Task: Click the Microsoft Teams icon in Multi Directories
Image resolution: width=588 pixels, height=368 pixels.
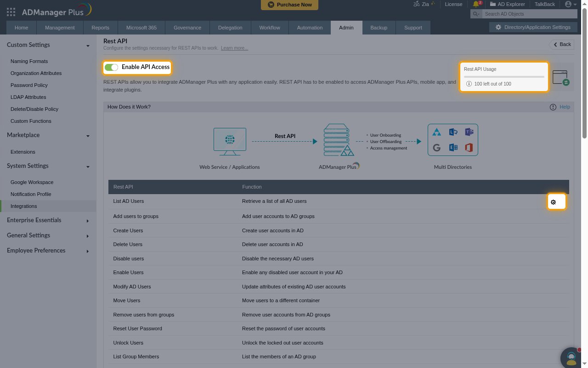Action: pos(469,132)
